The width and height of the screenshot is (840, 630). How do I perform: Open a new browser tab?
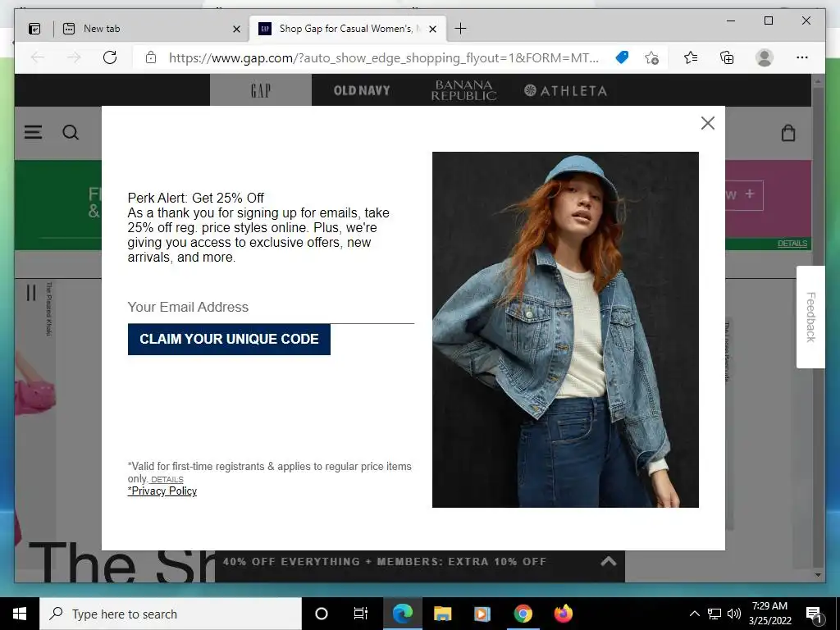coord(460,29)
